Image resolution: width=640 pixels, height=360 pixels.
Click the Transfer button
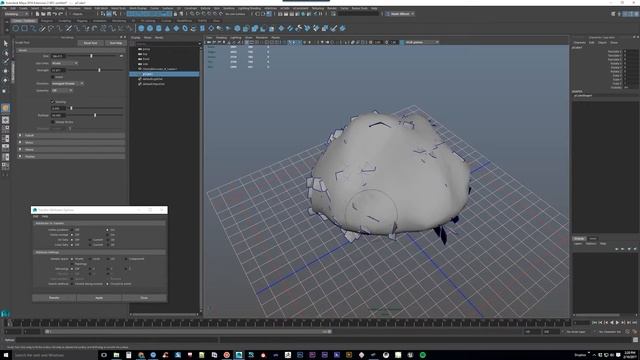[x=54, y=298]
